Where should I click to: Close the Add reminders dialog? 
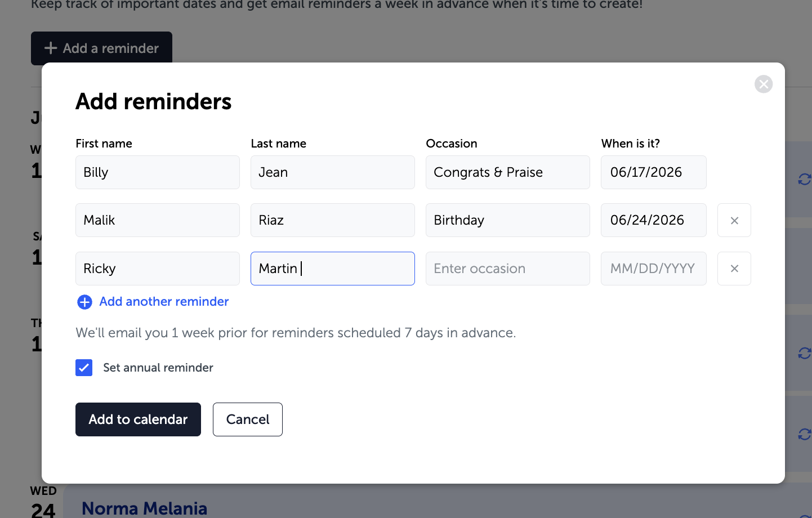point(764,84)
